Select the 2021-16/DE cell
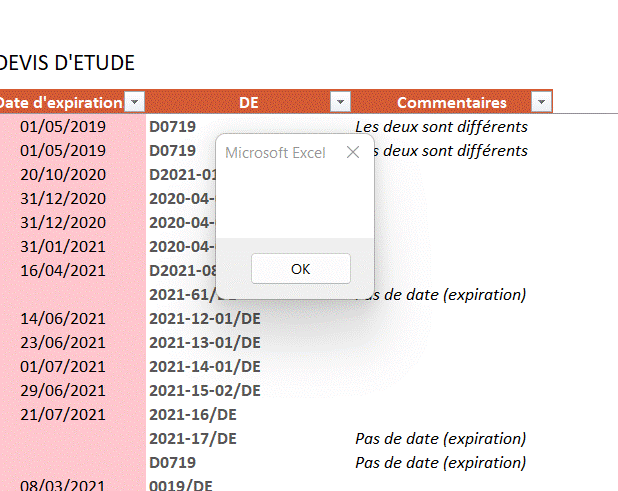 (x=192, y=414)
